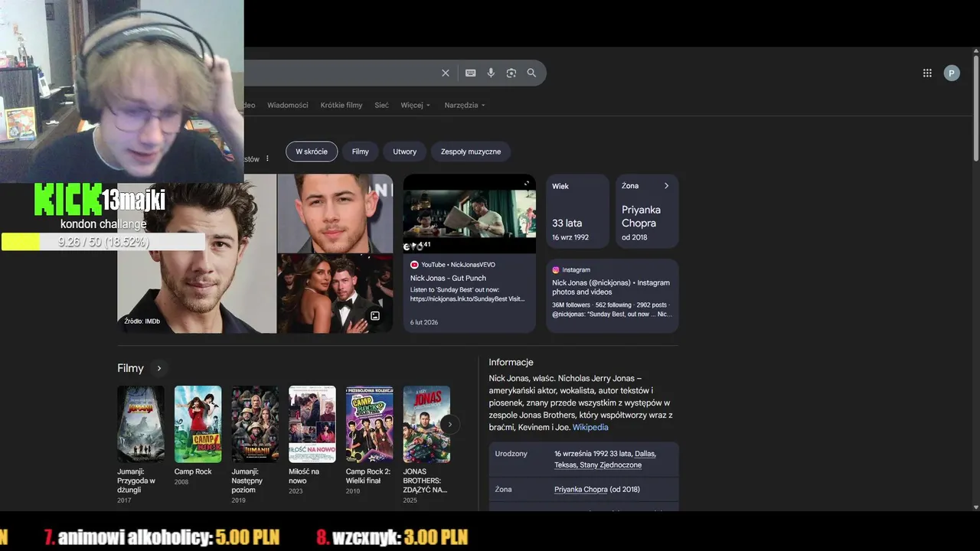Open Nick Jonas - Gut Punch video title
Screen dimensions: 980x551
click(x=448, y=278)
